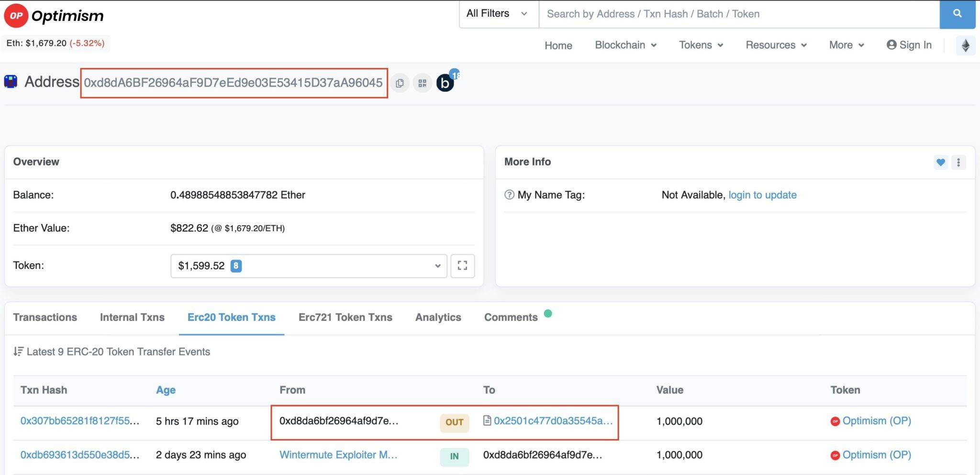This screenshot has width=980, height=475.
Task: Click the address identicon avatar
Action: pyautogui.click(x=11, y=82)
